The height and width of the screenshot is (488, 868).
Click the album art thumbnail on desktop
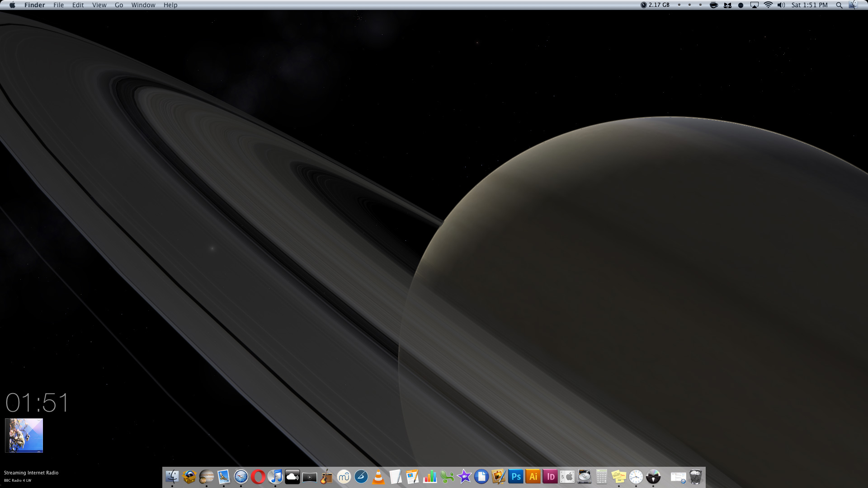(24, 435)
